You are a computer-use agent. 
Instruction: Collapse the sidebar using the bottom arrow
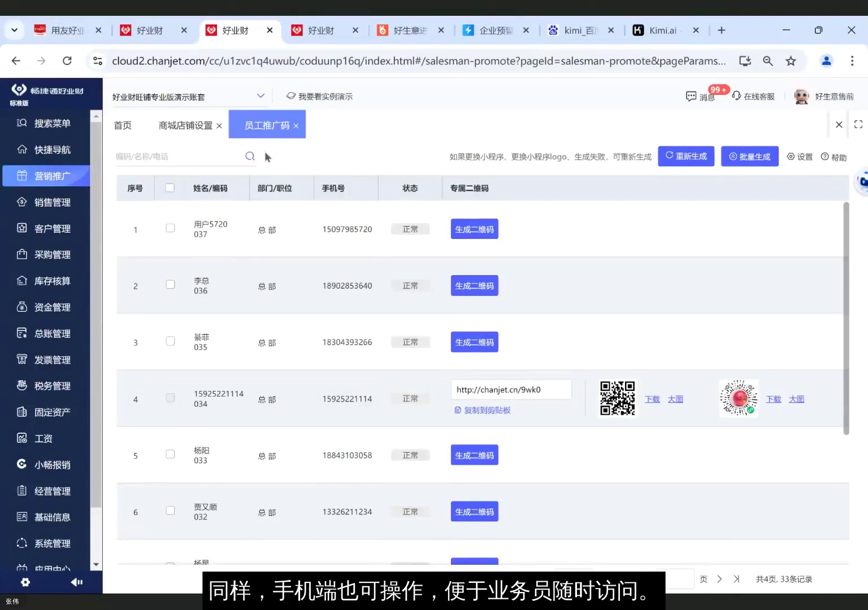point(76,582)
